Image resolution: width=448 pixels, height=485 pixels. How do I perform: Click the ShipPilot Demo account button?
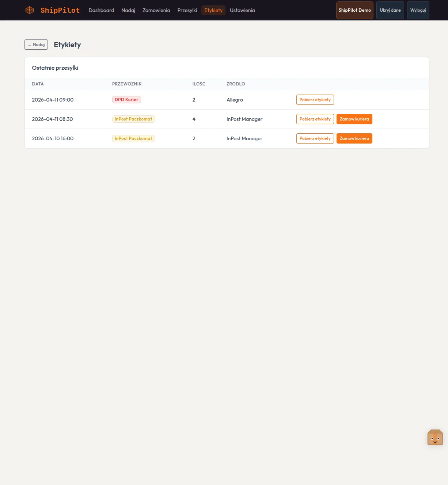tap(355, 10)
